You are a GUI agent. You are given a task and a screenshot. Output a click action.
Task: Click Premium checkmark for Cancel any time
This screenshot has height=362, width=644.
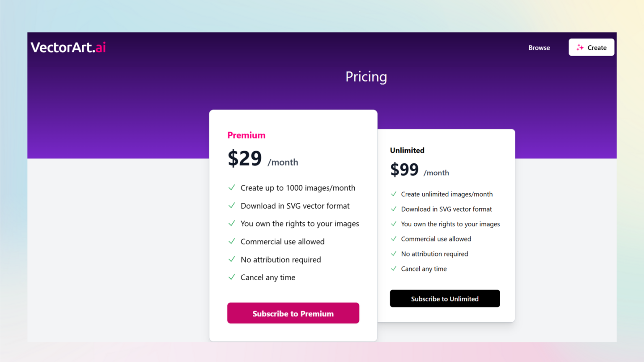pos(231,277)
